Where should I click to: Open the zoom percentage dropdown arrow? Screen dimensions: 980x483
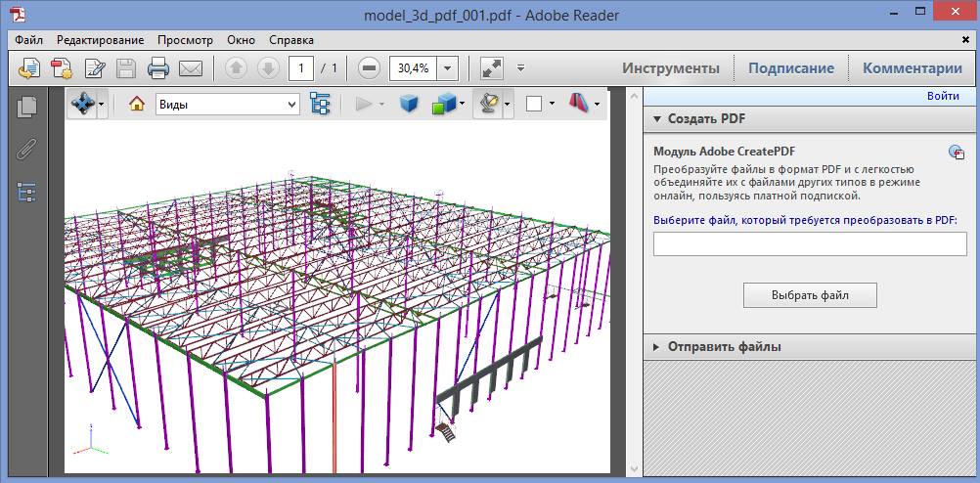coord(448,68)
